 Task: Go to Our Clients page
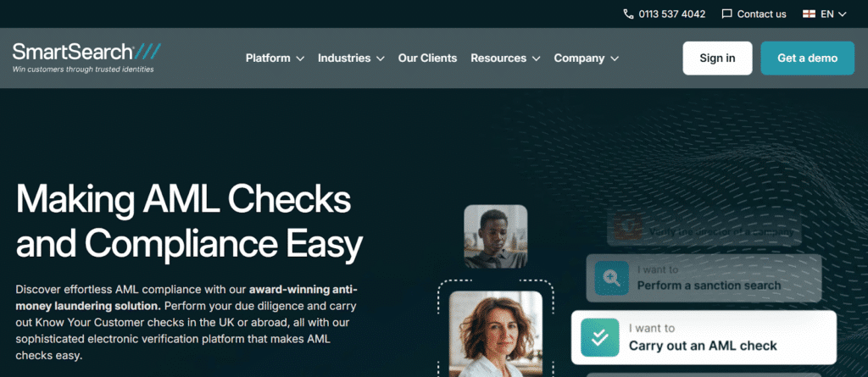[427, 58]
